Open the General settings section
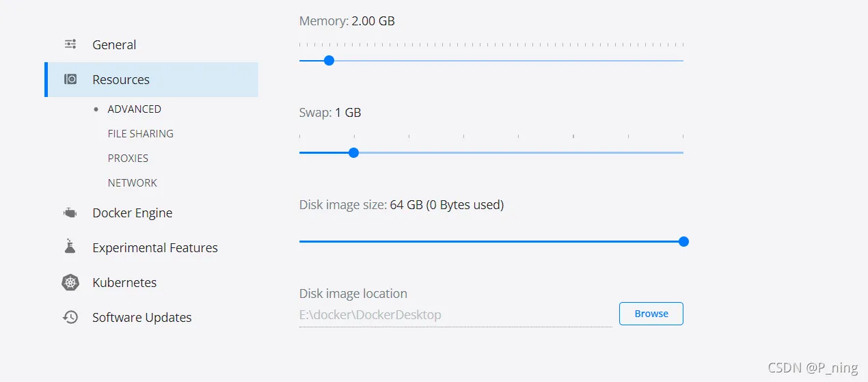This screenshot has width=868, height=382. click(x=114, y=44)
